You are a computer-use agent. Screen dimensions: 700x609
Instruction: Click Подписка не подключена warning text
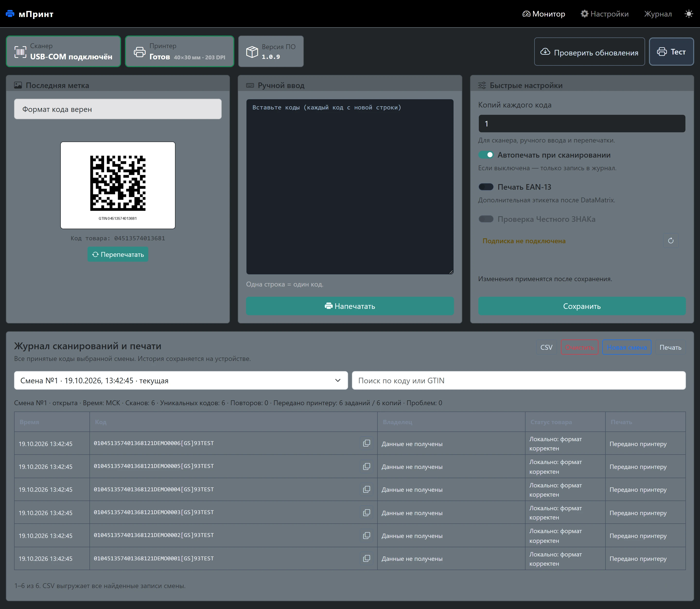click(524, 241)
